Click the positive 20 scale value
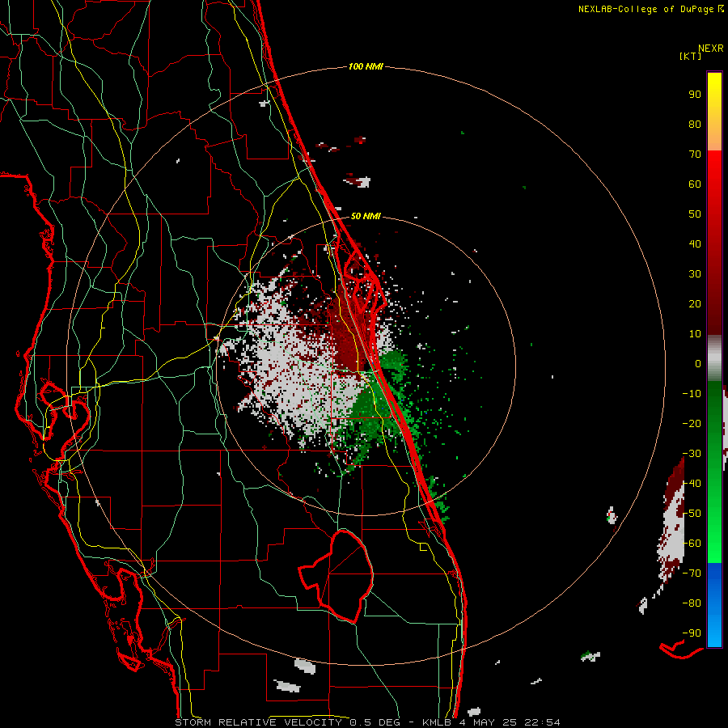 [695, 303]
